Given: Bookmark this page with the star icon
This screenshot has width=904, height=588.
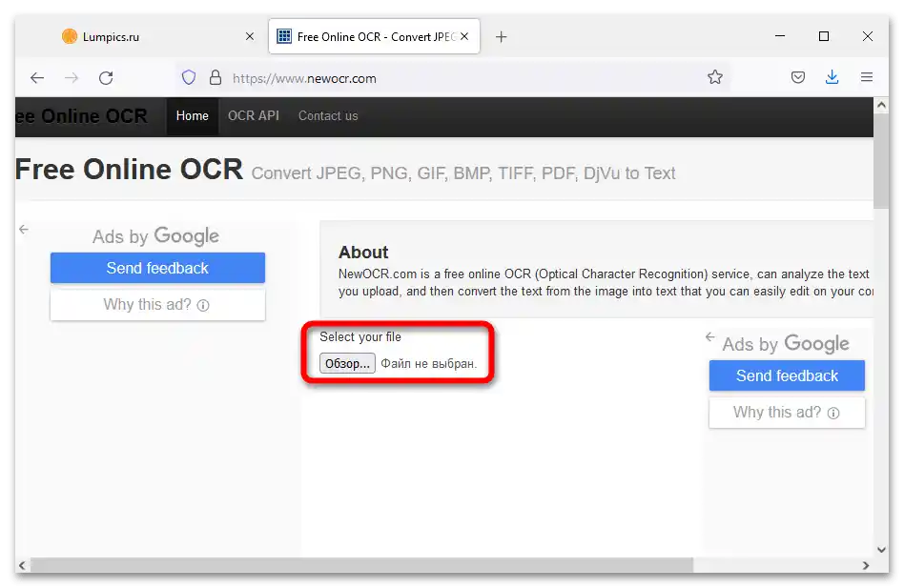Looking at the screenshot, I should click(x=715, y=77).
